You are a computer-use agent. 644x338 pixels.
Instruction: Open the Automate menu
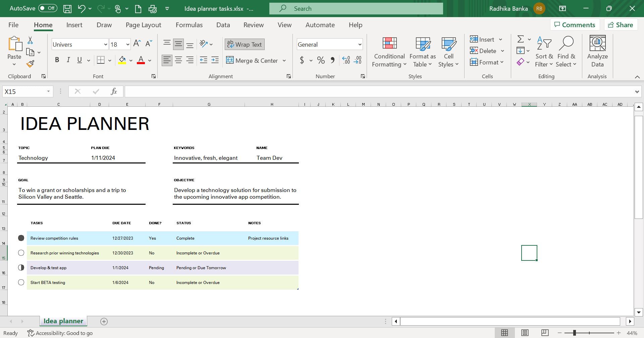click(320, 25)
